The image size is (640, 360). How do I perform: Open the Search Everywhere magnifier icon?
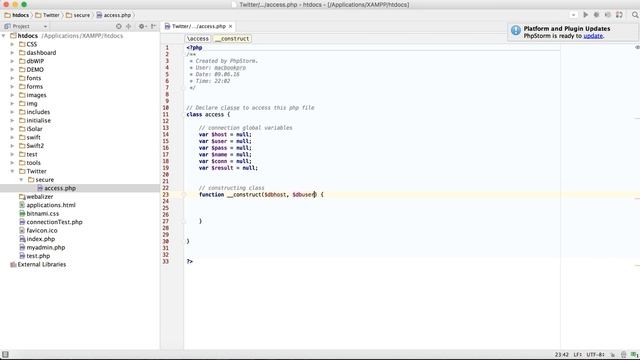635,15
